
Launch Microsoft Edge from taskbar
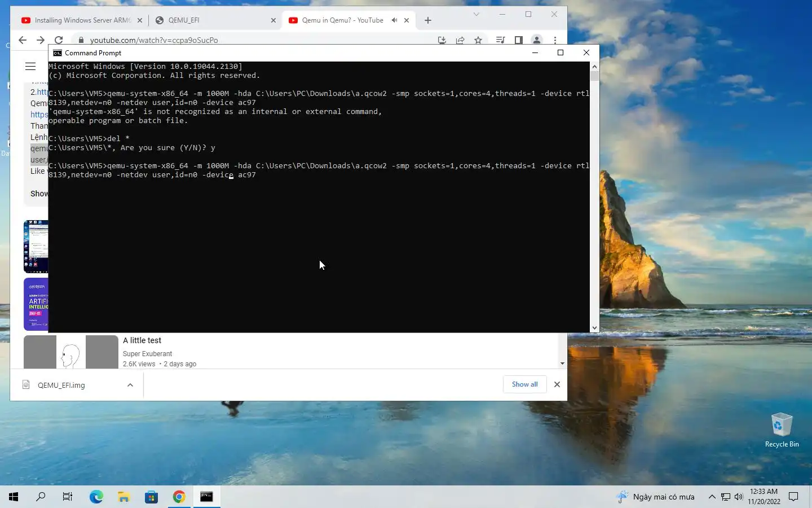click(x=96, y=497)
